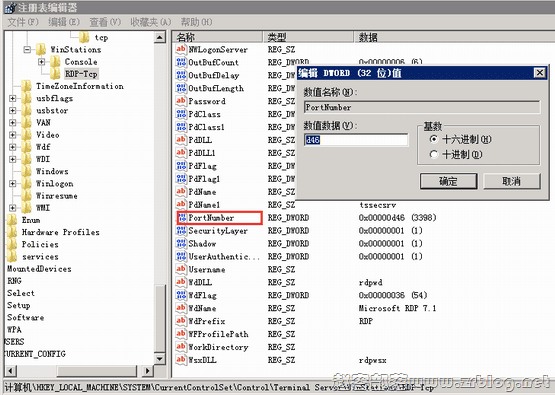Viewport: 555px width, 395px height.
Task: Open the 收藏夹(A) menu
Action: point(151,22)
